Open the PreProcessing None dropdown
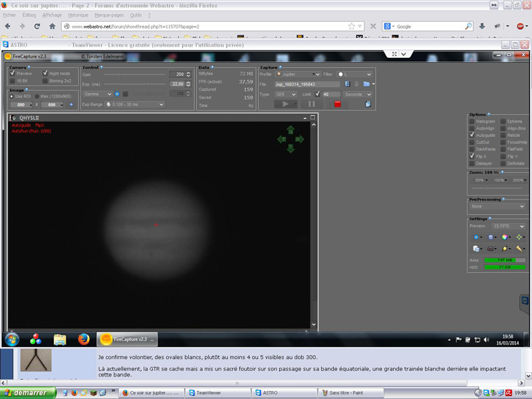 click(x=497, y=206)
